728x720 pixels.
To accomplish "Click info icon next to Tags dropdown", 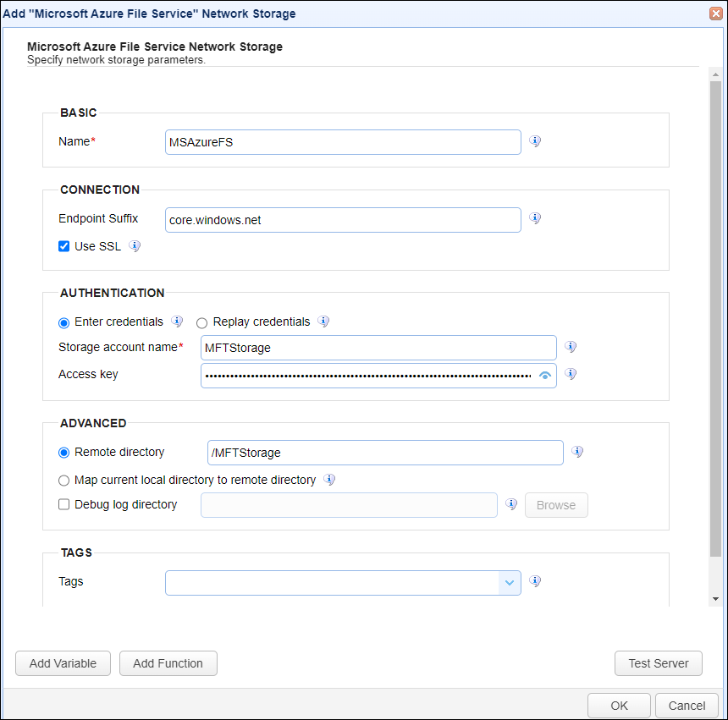I will [535, 581].
